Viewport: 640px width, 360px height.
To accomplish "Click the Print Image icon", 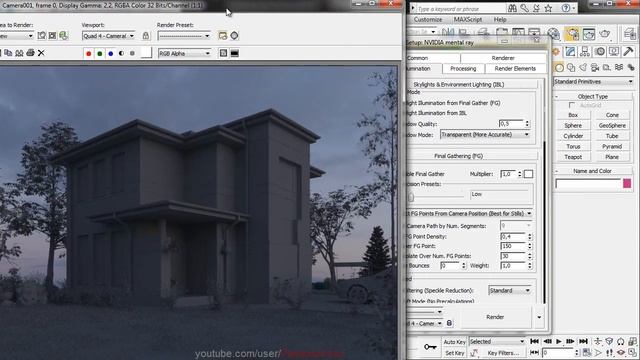I will click(x=30, y=53).
